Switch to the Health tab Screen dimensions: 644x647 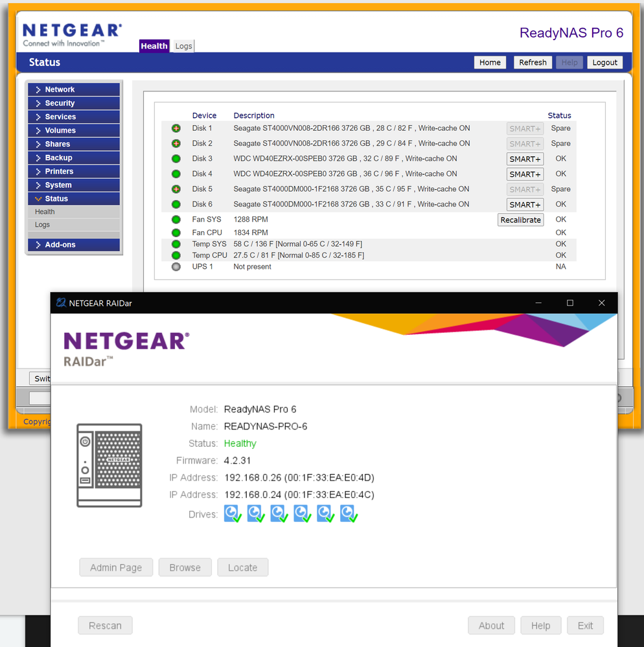(x=154, y=46)
